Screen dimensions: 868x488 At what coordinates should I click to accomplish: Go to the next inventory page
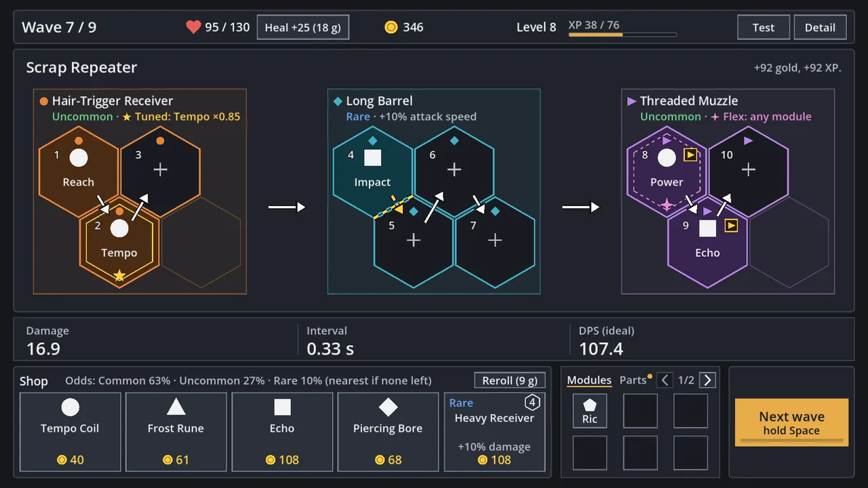707,380
